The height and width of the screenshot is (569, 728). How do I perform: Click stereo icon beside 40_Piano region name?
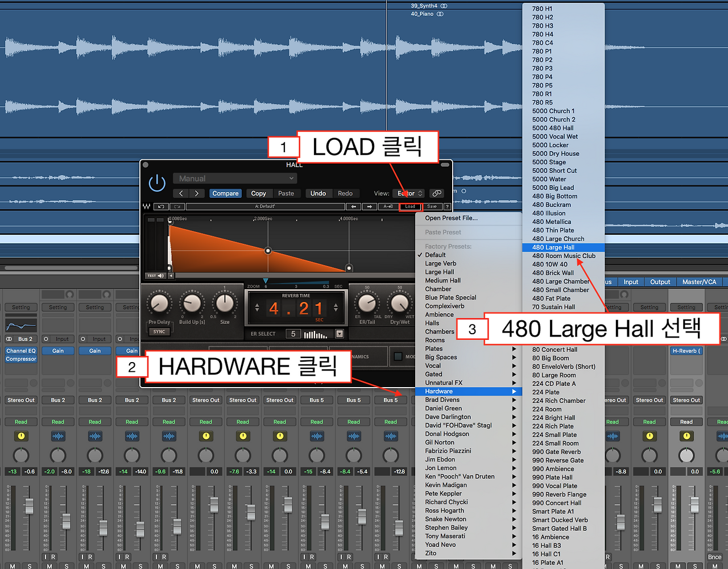[440, 14]
